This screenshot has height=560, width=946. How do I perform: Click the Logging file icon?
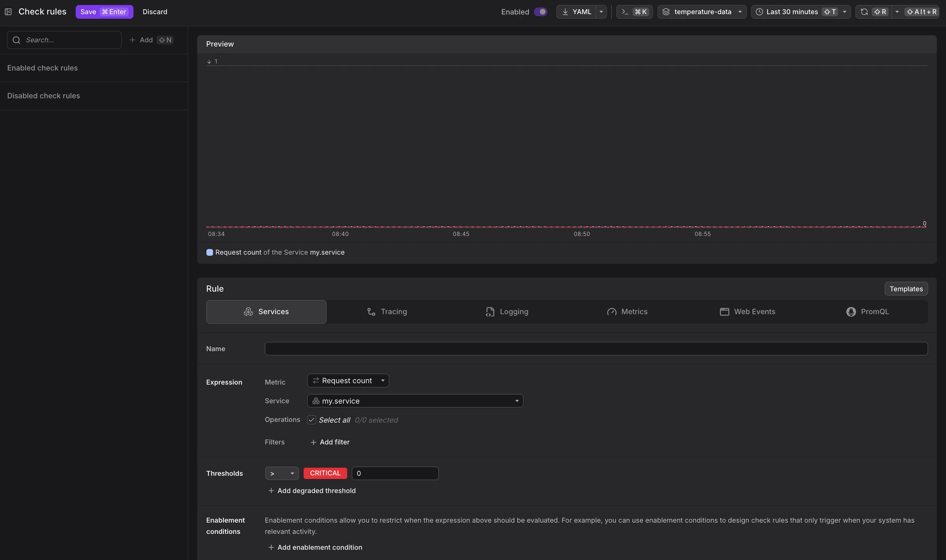tap(490, 312)
